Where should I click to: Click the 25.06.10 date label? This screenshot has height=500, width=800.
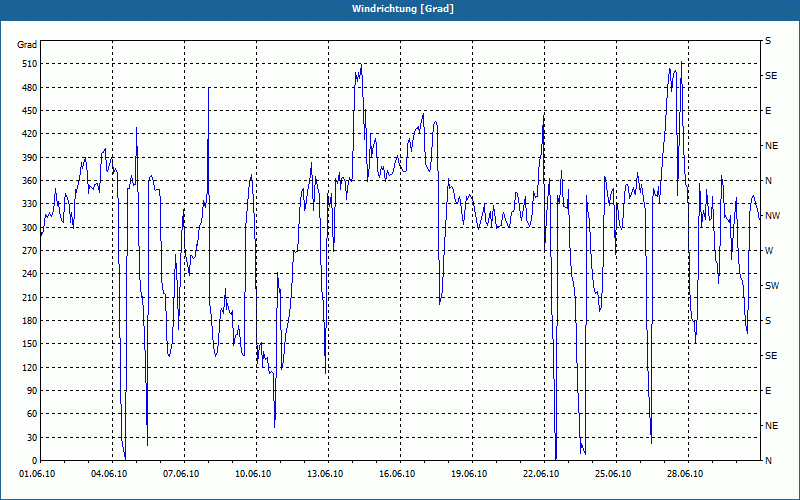point(613,474)
